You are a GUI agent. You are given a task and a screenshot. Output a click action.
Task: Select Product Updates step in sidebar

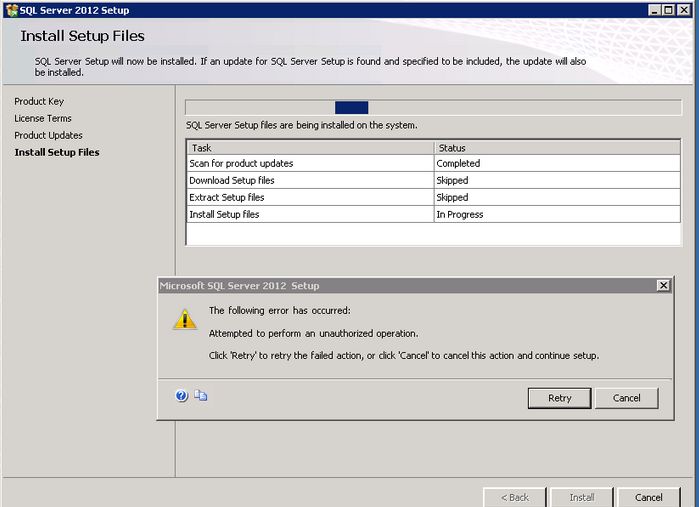(x=48, y=135)
